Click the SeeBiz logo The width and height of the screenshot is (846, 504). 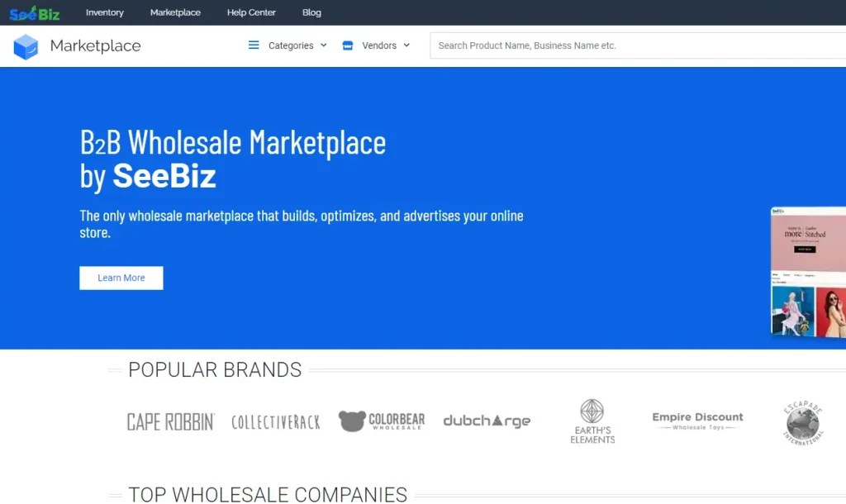(x=33, y=12)
